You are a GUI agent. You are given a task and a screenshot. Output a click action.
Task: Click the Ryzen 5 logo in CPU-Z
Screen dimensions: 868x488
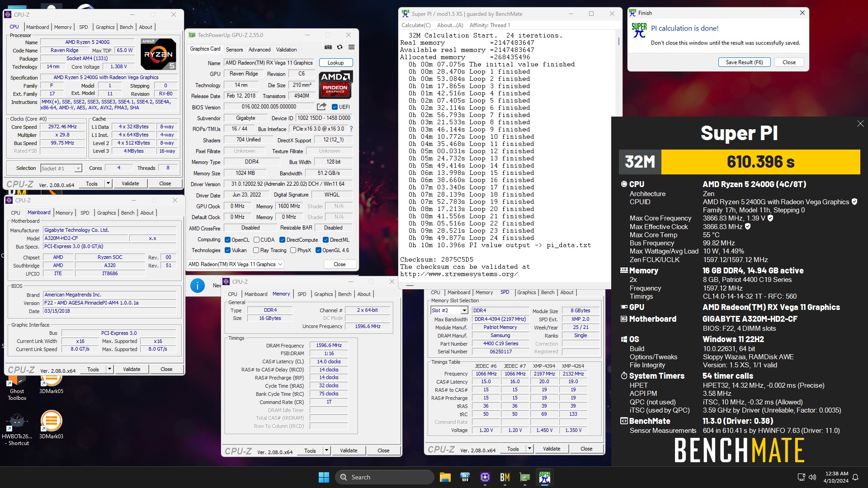158,54
